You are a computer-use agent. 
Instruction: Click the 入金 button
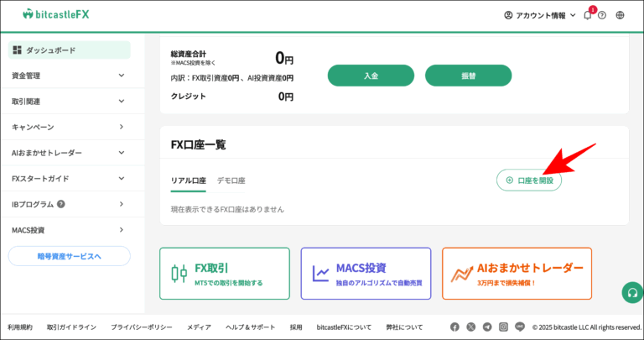tap(371, 76)
